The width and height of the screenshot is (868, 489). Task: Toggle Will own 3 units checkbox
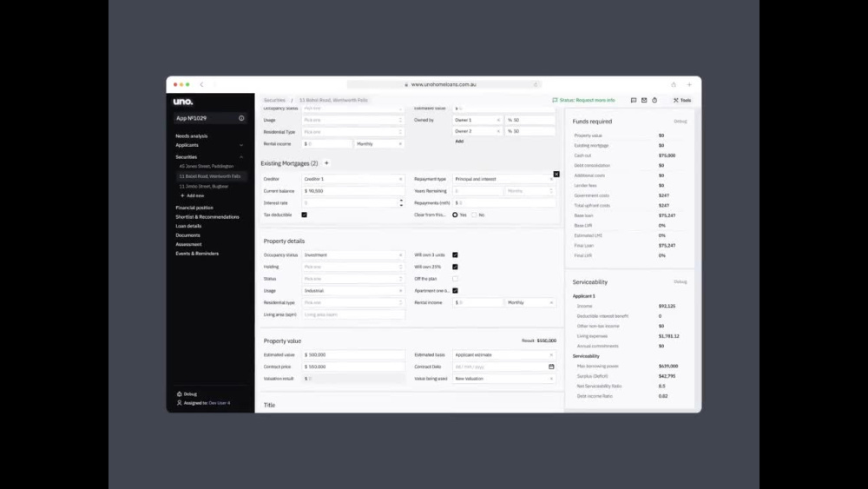pyautogui.click(x=455, y=254)
